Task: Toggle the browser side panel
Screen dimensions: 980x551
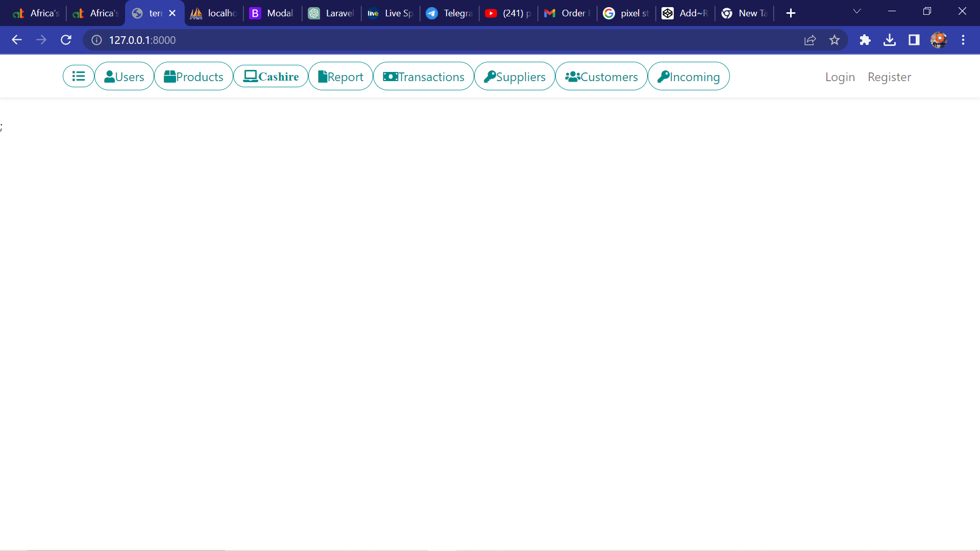Action: [x=914, y=40]
